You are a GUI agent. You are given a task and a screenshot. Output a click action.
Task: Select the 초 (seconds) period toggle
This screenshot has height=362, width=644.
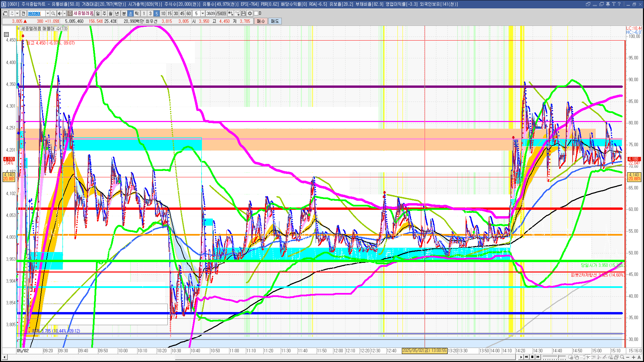(130, 13)
